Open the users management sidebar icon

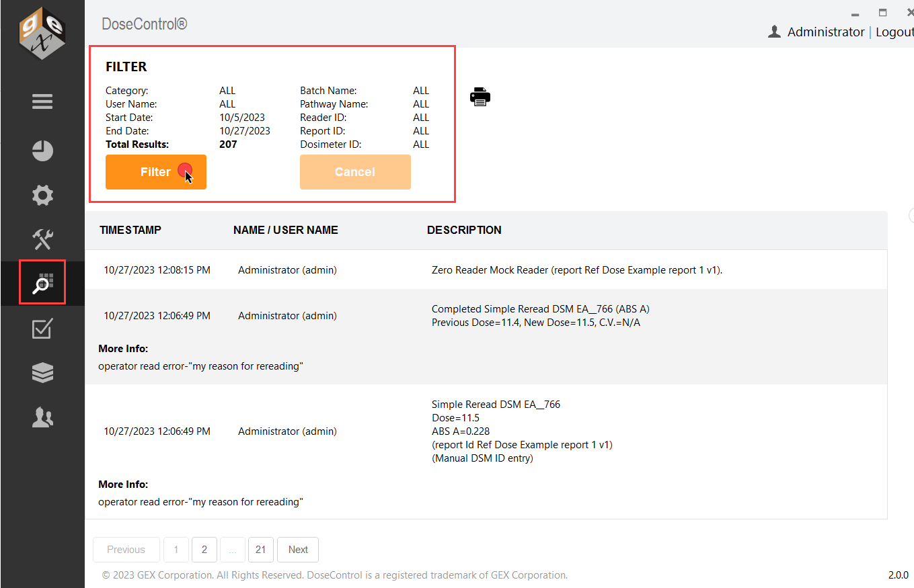click(42, 417)
